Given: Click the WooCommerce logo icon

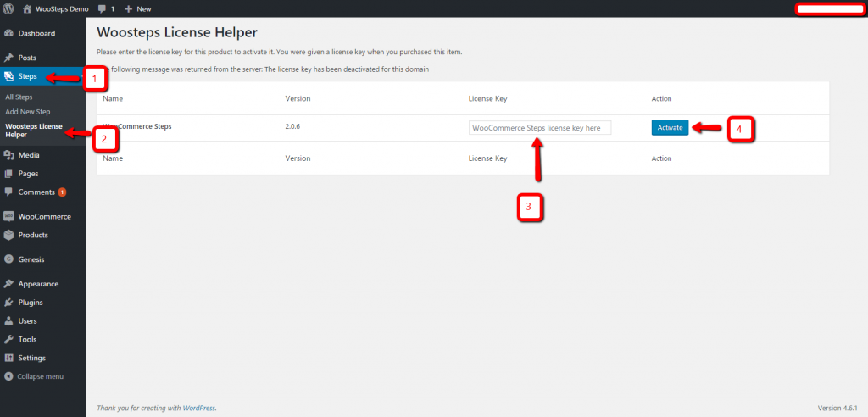Looking at the screenshot, I should (x=8, y=216).
